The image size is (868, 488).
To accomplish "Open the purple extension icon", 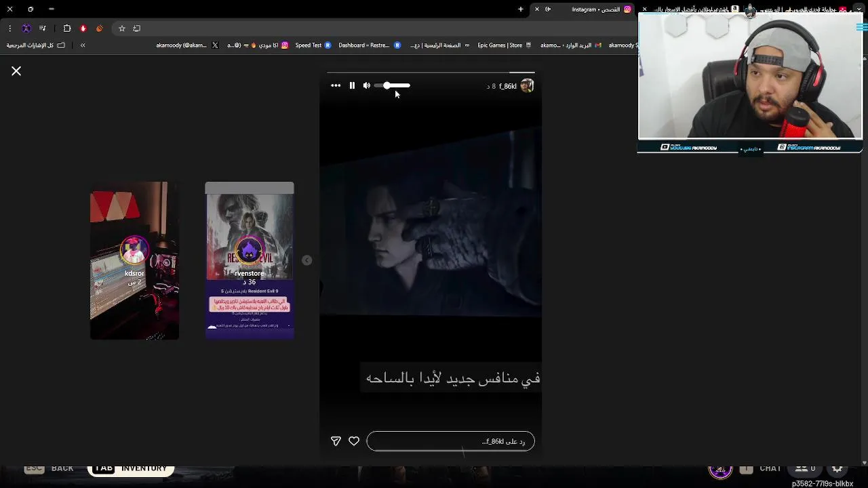I will click(x=26, y=28).
